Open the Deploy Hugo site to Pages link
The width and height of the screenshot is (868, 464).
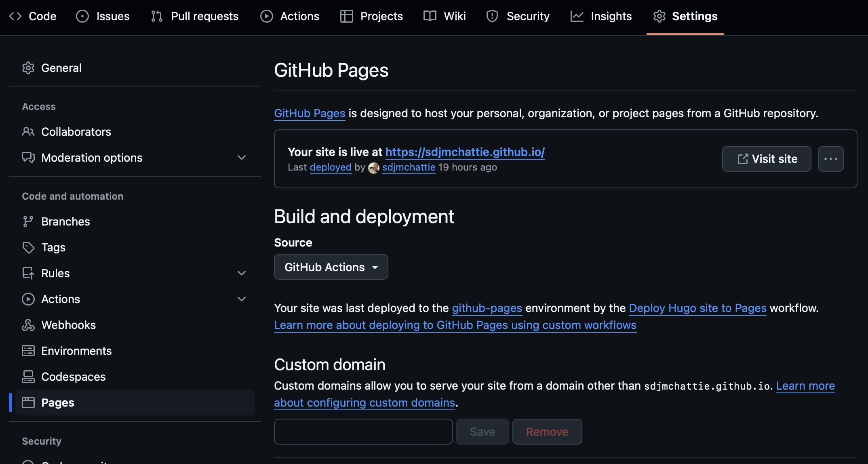click(x=698, y=308)
